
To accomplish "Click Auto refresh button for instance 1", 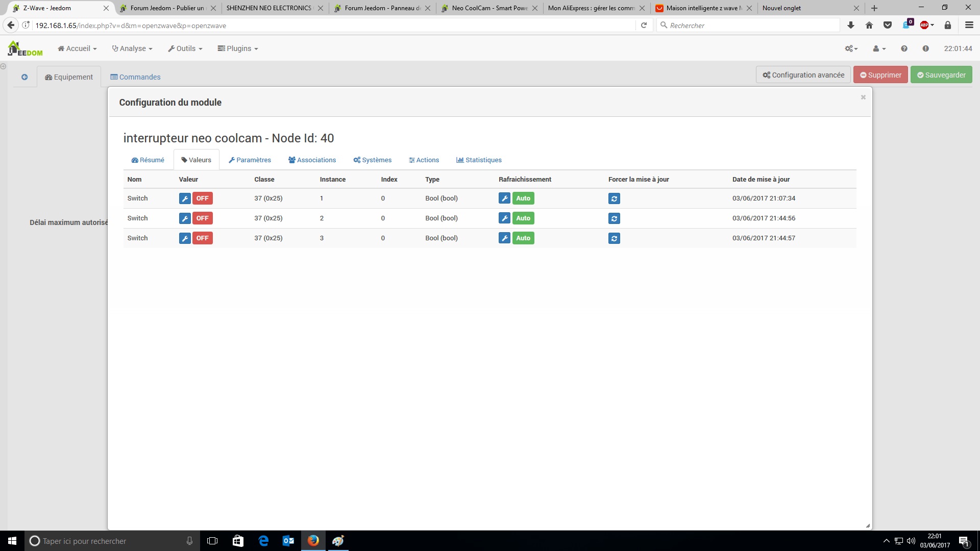I will (x=523, y=198).
